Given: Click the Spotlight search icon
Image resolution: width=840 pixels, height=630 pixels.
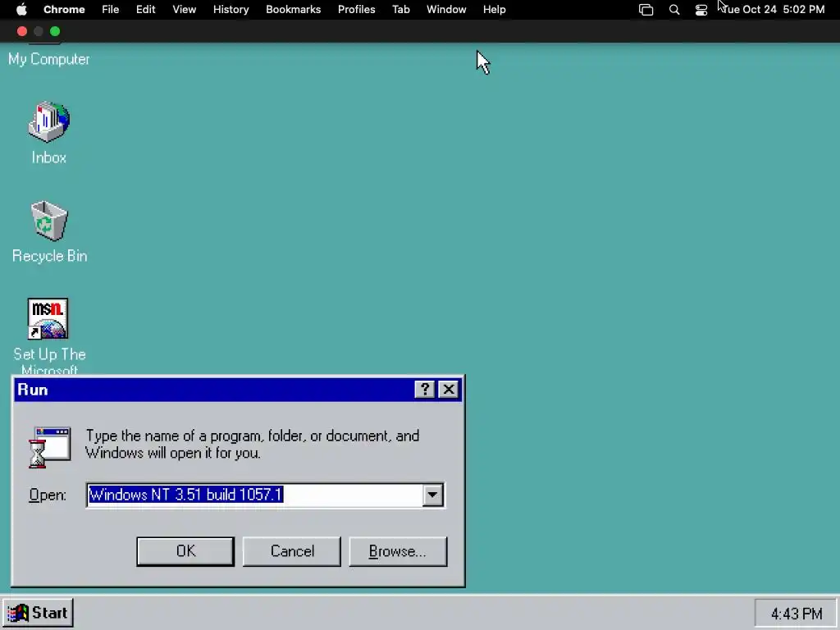Looking at the screenshot, I should click(x=674, y=10).
